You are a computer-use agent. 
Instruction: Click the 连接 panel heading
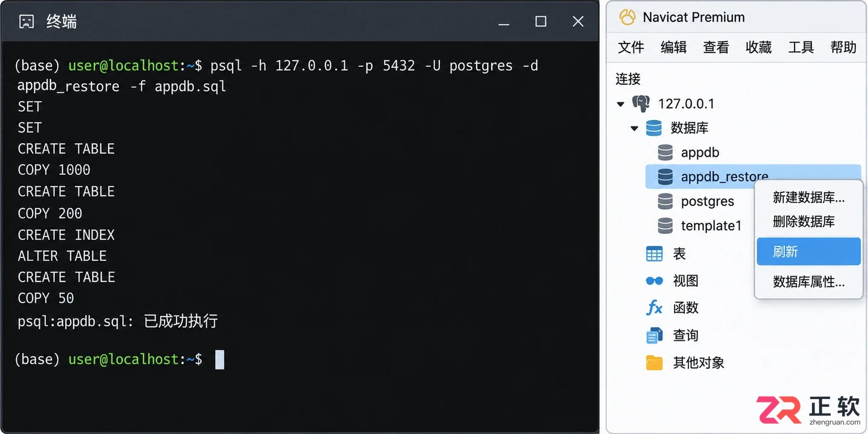pyautogui.click(x=628, y=79)
